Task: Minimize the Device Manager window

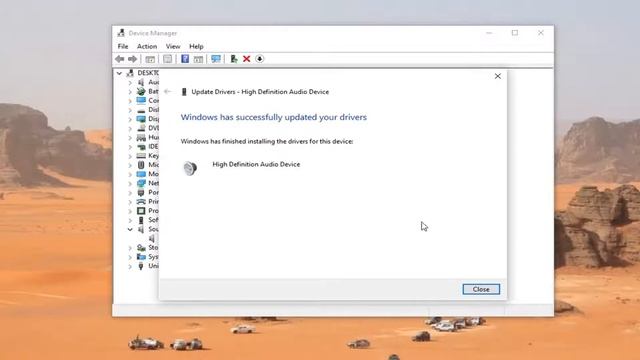Action: click(x=489, y=33)
